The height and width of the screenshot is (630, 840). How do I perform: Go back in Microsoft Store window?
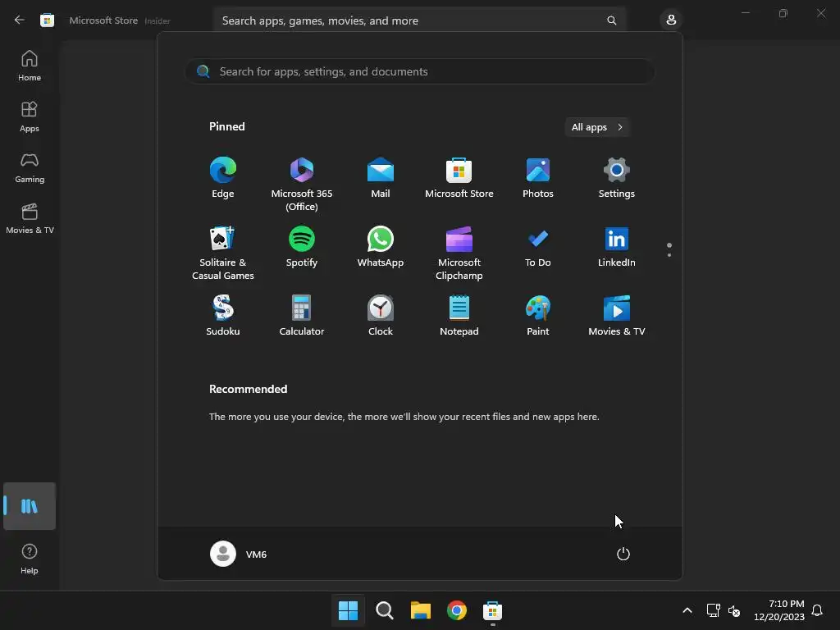point(20,21)
